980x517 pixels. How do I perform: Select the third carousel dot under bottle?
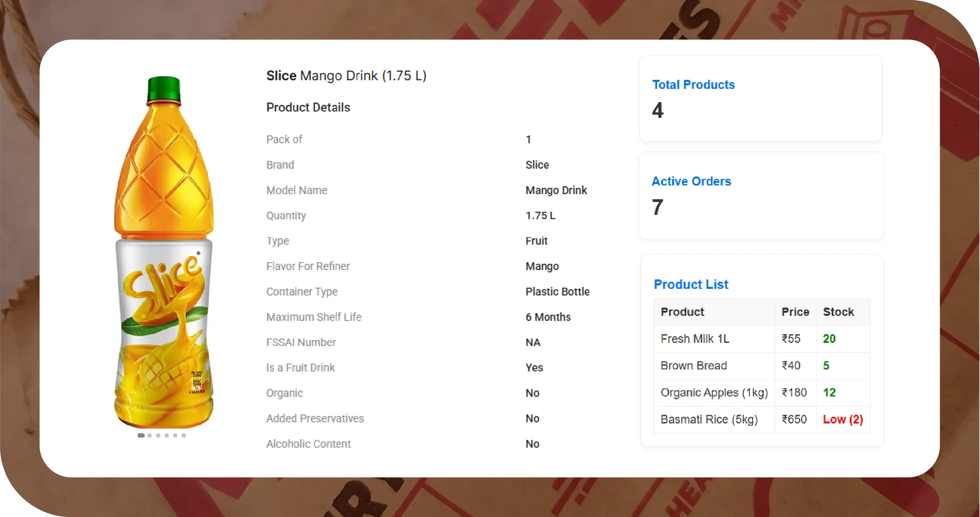click(158, 435)
